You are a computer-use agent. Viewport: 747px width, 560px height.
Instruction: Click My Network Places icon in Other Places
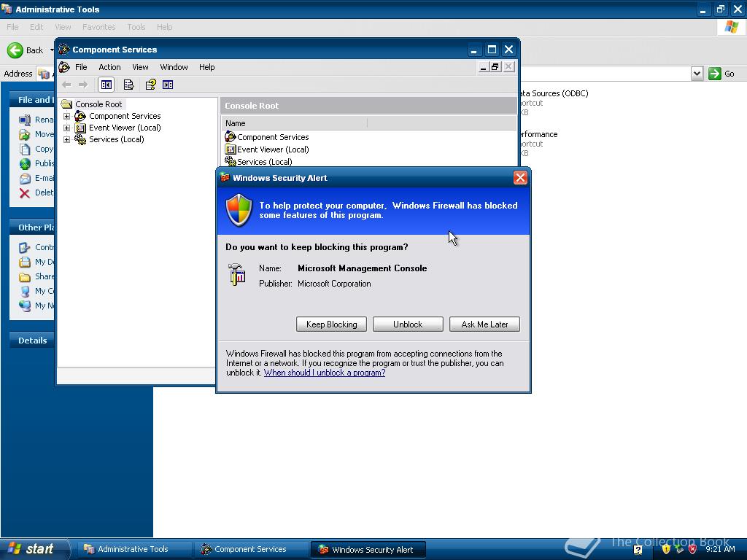point(25,306)
